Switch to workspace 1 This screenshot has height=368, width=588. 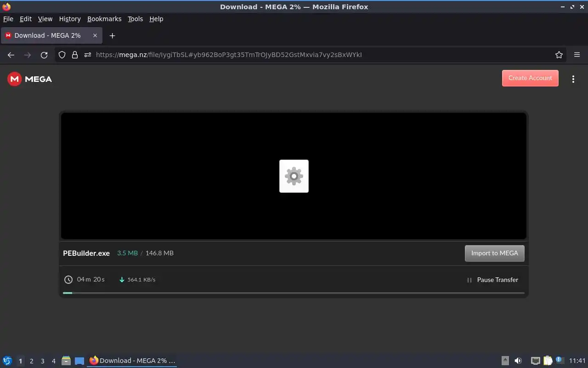[20, 361]
